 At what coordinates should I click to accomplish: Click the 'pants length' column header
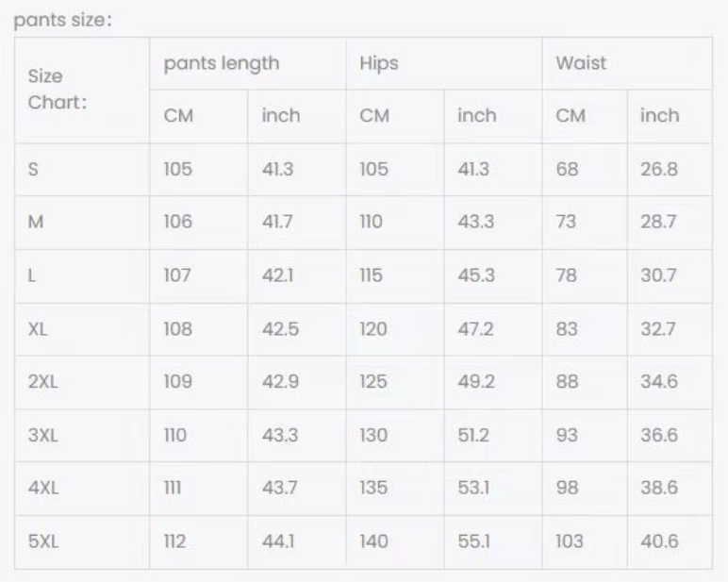coord(247,63)
